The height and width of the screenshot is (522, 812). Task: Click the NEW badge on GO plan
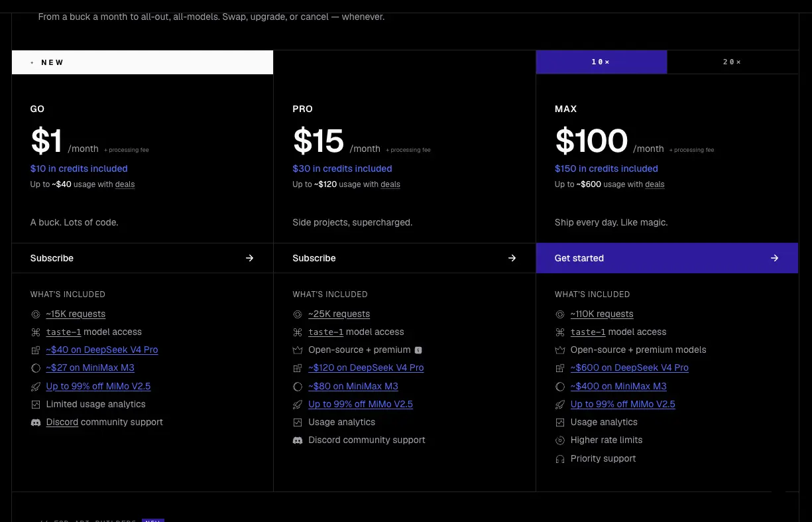click(x=143, y=62)
